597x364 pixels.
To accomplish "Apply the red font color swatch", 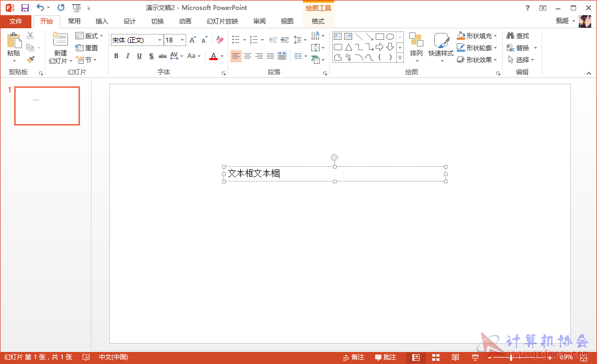I will point(213,56).
